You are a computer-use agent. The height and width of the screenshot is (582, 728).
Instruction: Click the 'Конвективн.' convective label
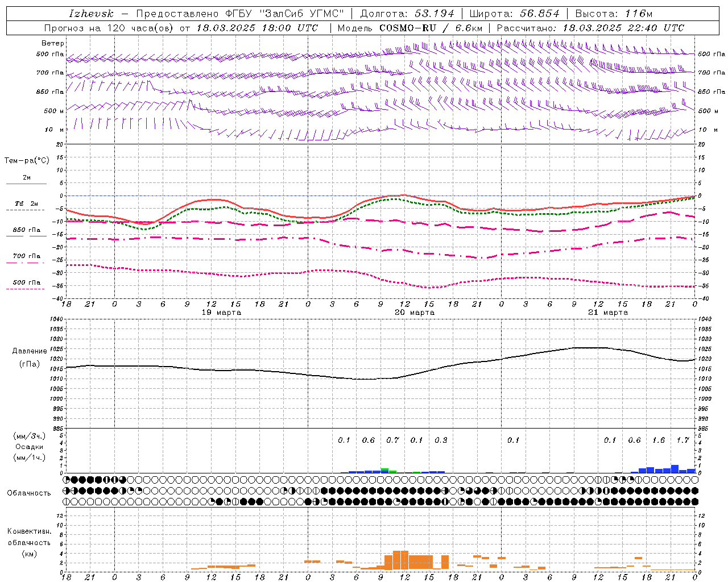tap(29, 531)
